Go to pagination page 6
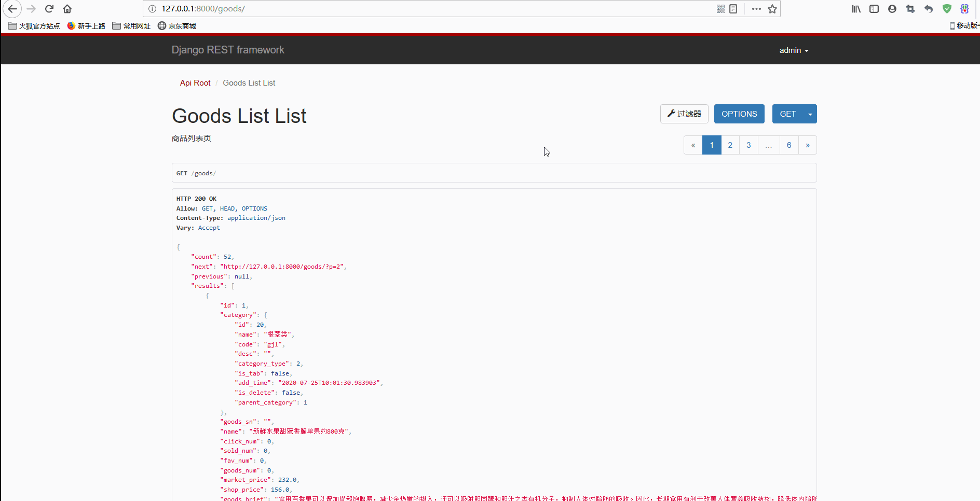 pyautogui.click(x=788, y=145)
